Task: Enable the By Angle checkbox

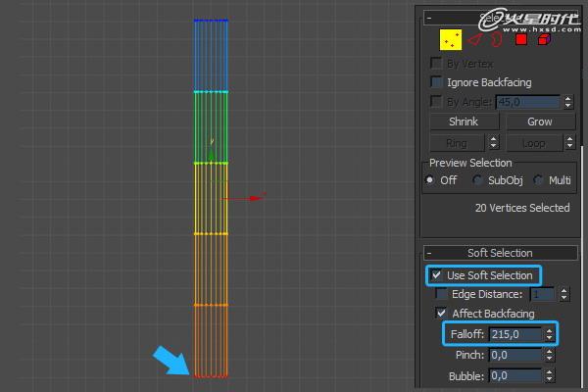Action: [436, 101]
